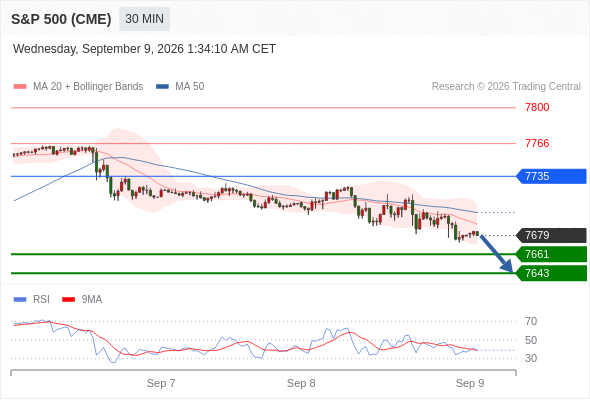
Task: Click the MA 20 Bollinger Bands red swatch
Action: 20,87
